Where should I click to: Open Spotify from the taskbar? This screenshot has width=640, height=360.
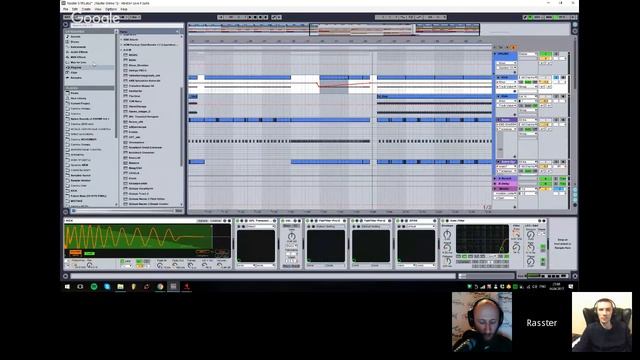94,287
